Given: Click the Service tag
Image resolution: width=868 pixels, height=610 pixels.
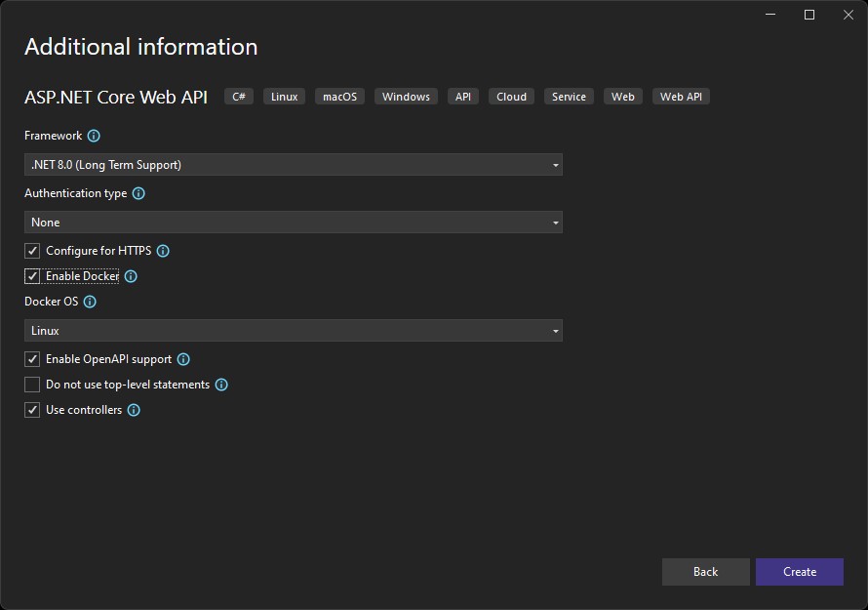Looking at the screenshot, I should click(569, 97).
